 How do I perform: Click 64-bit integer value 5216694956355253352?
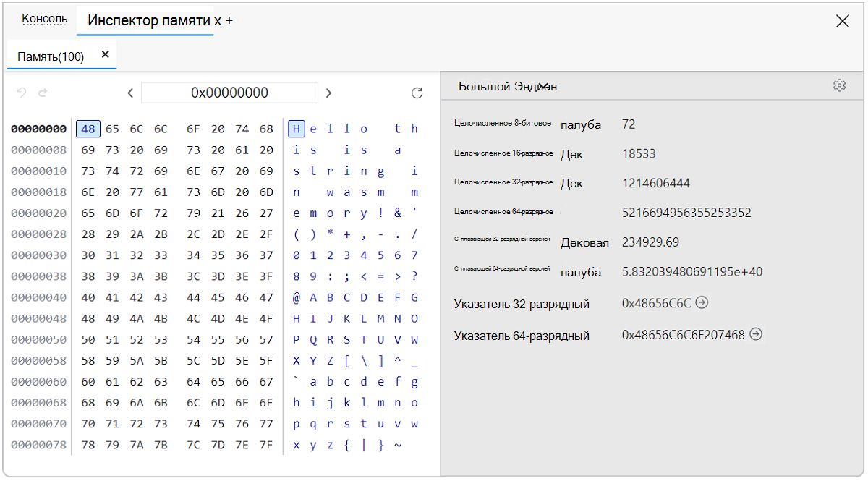point(686,213)
